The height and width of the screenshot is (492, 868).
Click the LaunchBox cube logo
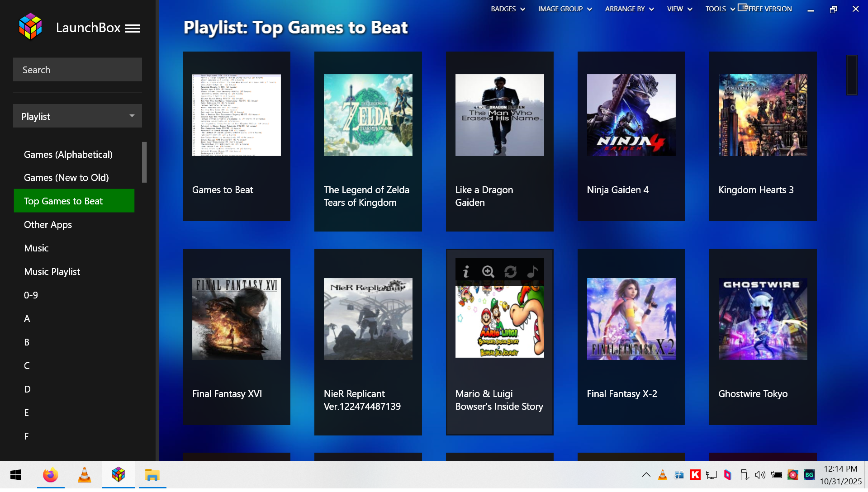click(30, 27)
